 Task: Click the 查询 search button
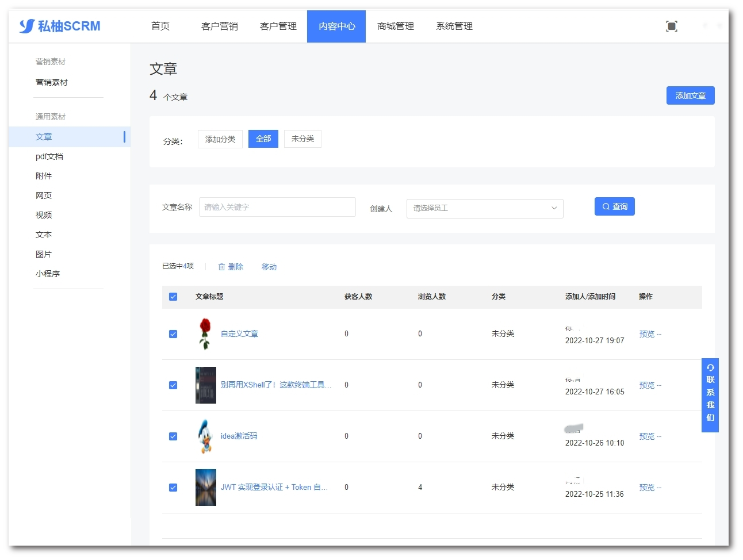tap(614, 206)
